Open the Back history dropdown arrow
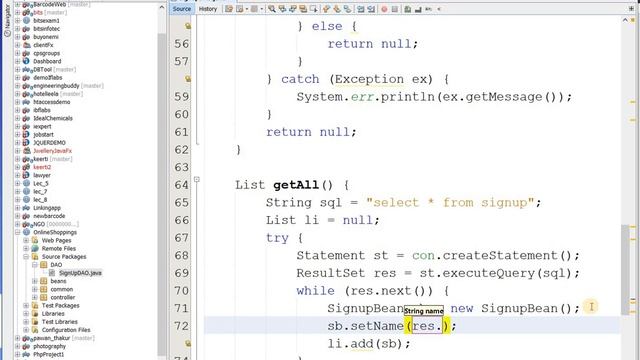Screen dimensions: 640x360 tap(247, 9)
